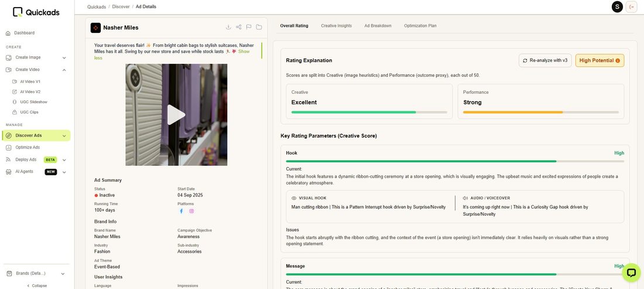644x289 pixels.
Task: Click the start date 04 Sep 2025
Action: click(190, 195)
